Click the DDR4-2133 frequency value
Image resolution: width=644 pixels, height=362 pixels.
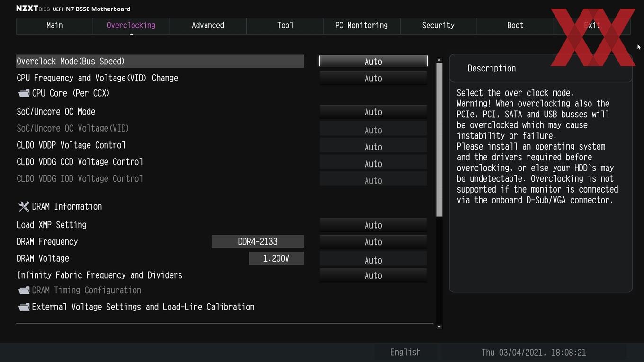[x=258, y=242]
